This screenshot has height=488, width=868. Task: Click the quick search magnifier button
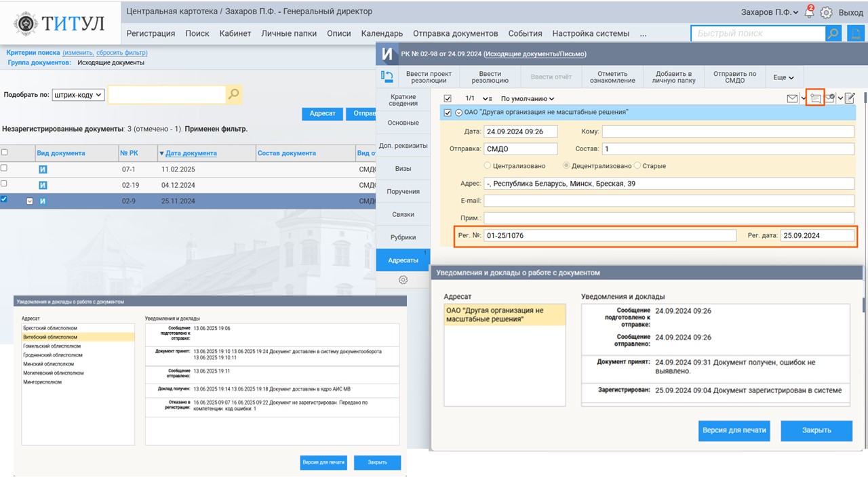coord(833,33)
